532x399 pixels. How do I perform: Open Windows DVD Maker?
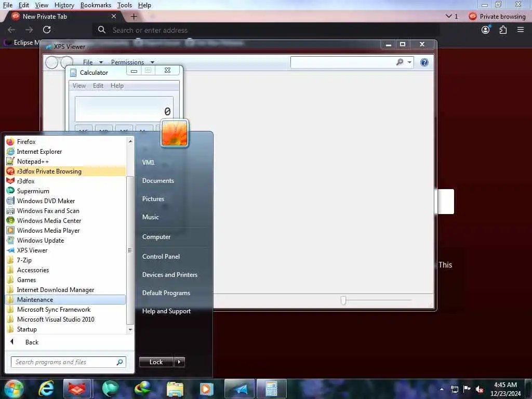coord(65,201)
